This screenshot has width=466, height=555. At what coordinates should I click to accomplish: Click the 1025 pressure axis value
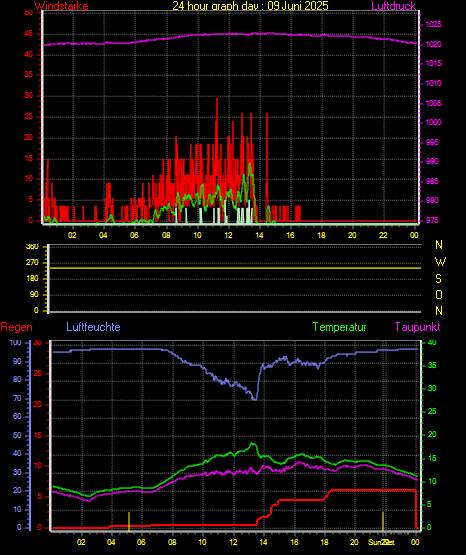pyautogui.click(x=433, y=24)
